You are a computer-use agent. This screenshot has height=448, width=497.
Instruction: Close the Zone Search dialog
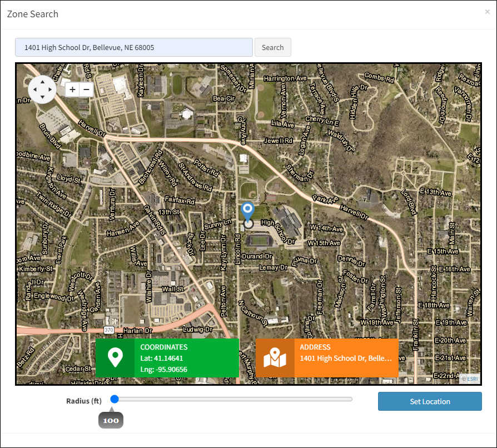(x=487, y=12)
